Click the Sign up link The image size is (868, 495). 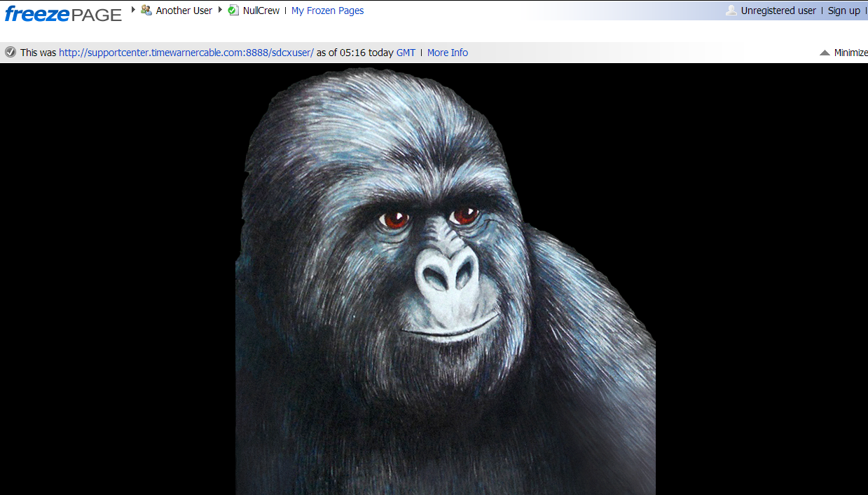(844, 11)
